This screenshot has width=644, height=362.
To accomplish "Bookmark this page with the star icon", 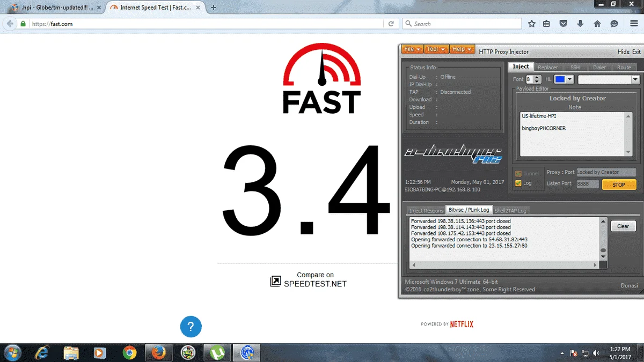I will [531, 24].
